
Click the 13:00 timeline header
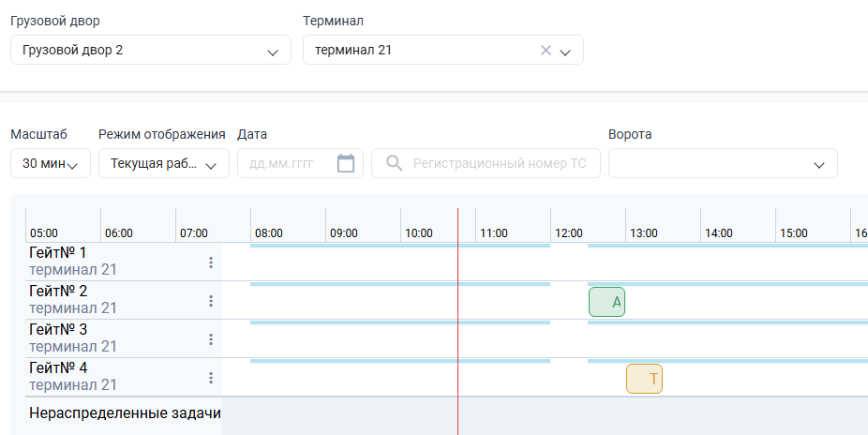click(x=644, y=233)
